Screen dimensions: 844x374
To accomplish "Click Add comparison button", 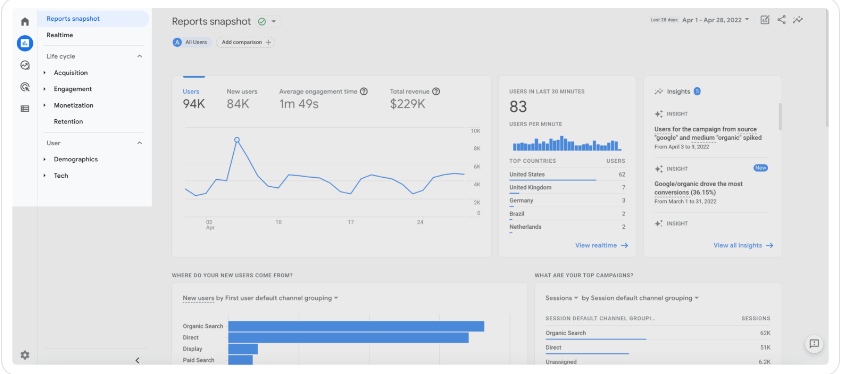I will point(246,42).
